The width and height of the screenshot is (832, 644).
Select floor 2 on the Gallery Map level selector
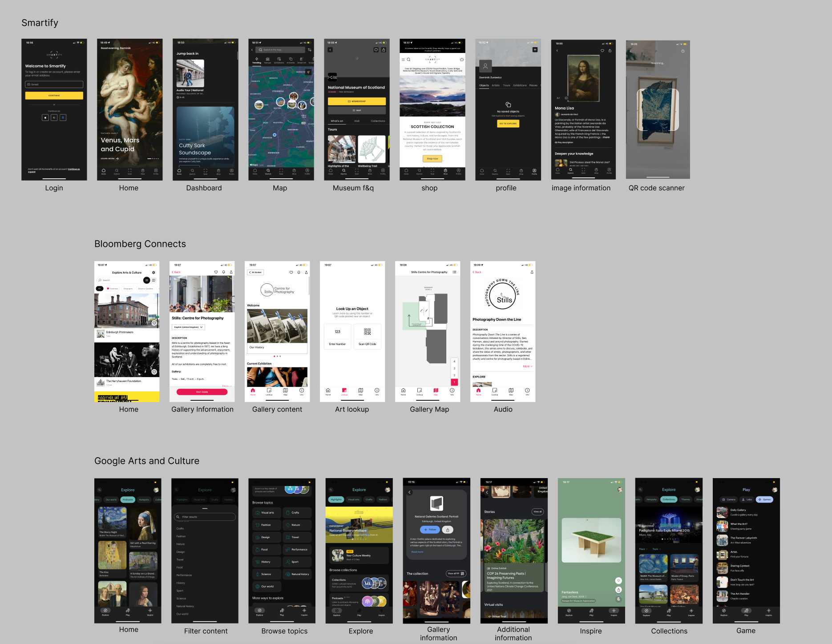tap(454, 375)
